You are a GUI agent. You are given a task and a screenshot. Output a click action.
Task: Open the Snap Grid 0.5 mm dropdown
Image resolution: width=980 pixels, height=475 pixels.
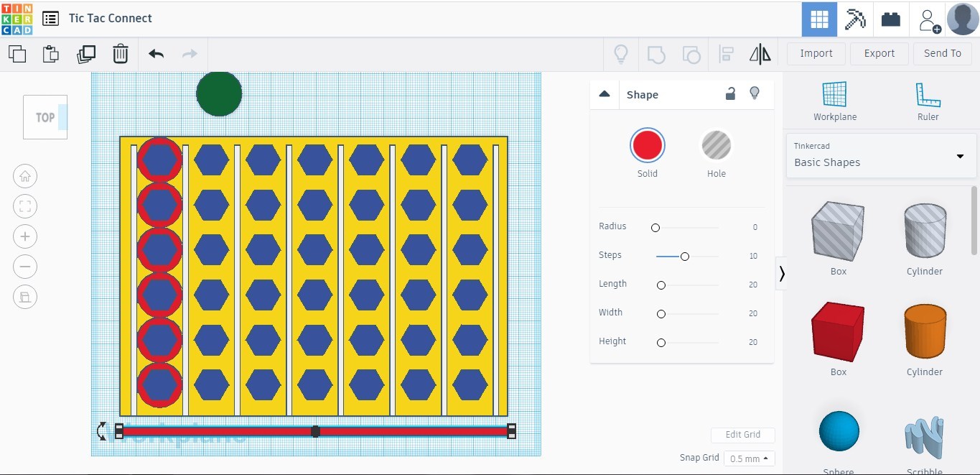tap(749, 458)
